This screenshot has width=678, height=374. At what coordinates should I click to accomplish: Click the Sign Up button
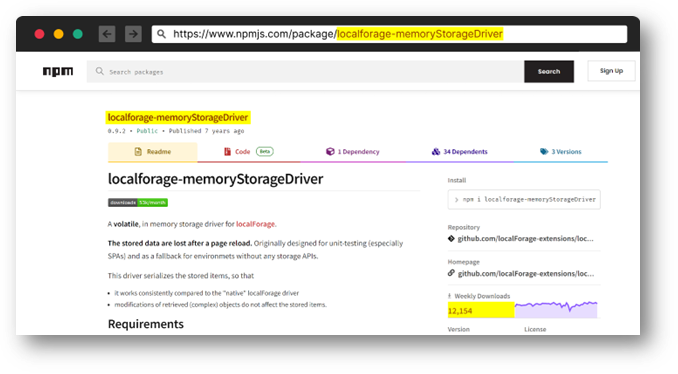(x=611, y=71)
